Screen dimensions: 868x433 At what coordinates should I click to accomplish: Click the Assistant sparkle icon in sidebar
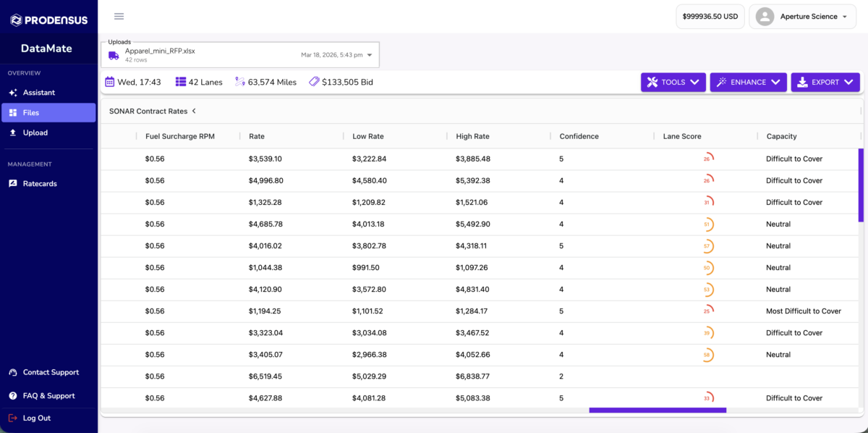[x=13, y=93]
